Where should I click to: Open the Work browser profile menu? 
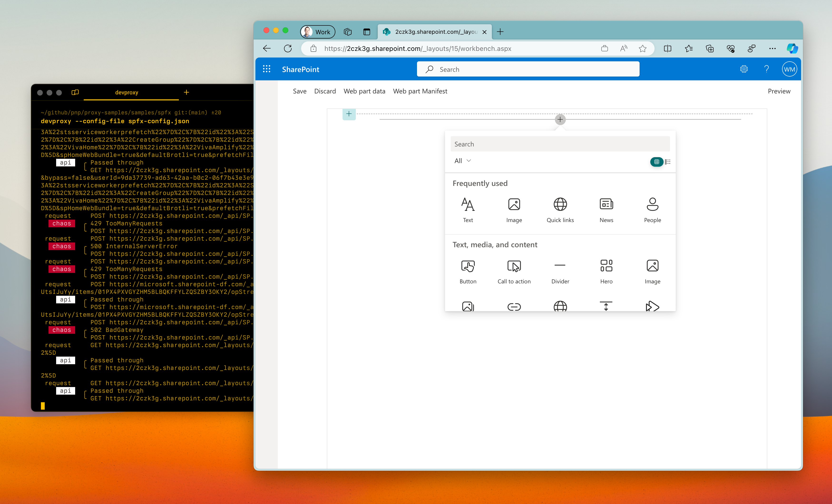pos(317,32)
